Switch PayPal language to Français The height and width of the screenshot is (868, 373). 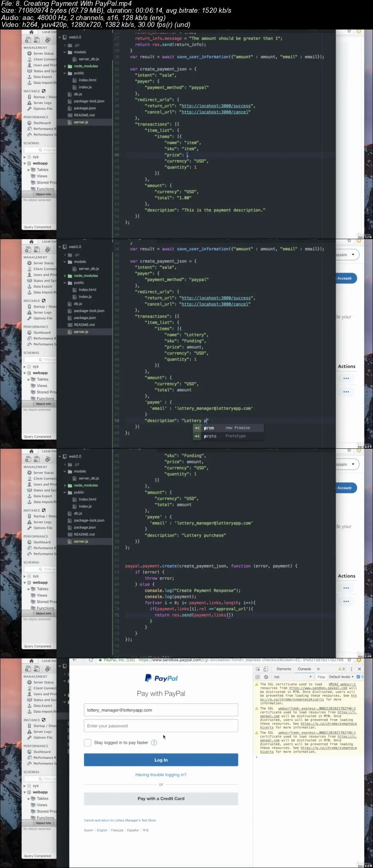(x=117, y=830)
